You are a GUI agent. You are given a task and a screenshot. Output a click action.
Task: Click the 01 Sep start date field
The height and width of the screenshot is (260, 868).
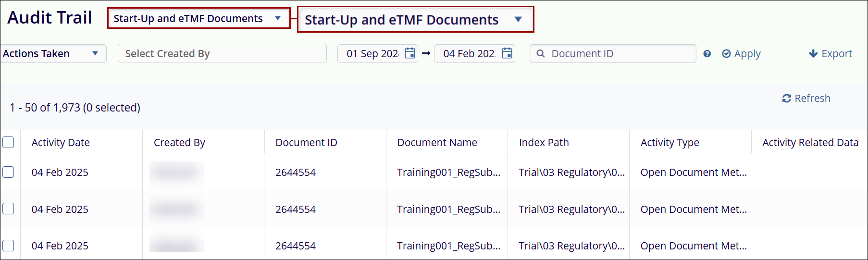tap(372, 54)
